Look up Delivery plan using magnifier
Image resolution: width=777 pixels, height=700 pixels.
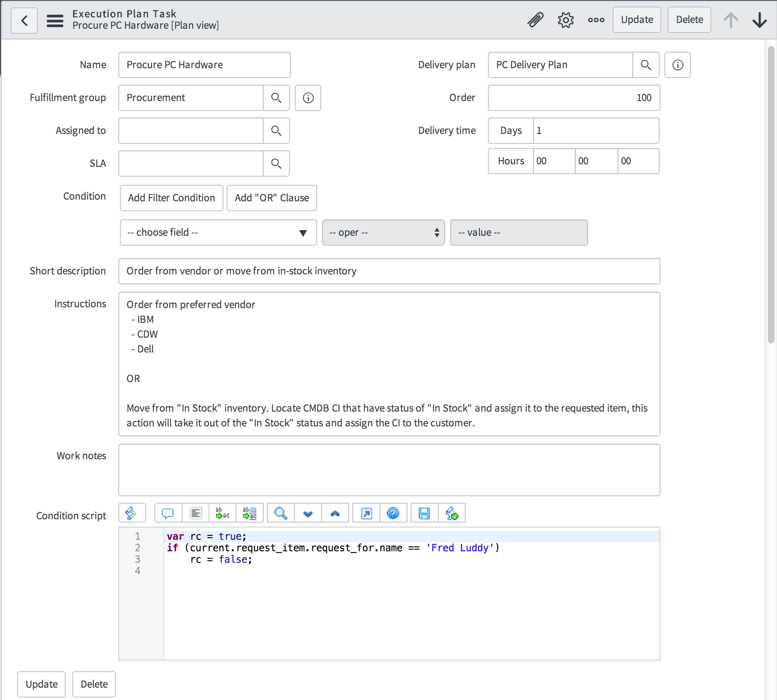tap(646, 65)
